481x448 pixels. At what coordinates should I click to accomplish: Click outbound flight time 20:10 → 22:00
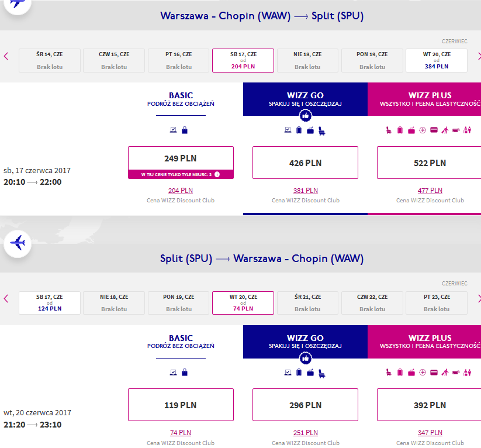33,182
